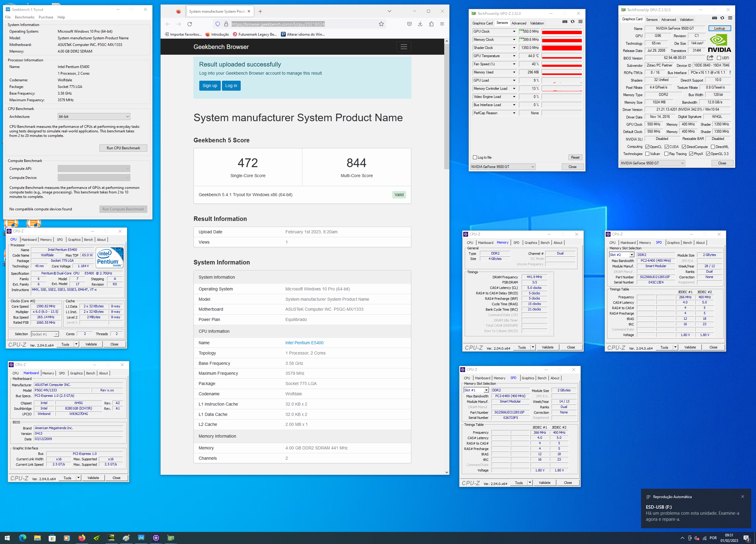Switch to Advanced tab in GPU-Z Sensors window
756x544 pixels.
tap(519, 23)
